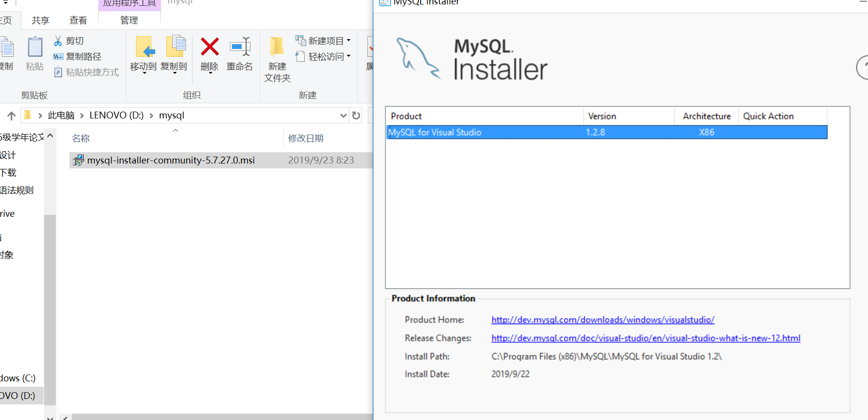The image size is (868, 420).
Task: Click the 2019/9/23 8:23 date cell
Action: tap(321, 161)
